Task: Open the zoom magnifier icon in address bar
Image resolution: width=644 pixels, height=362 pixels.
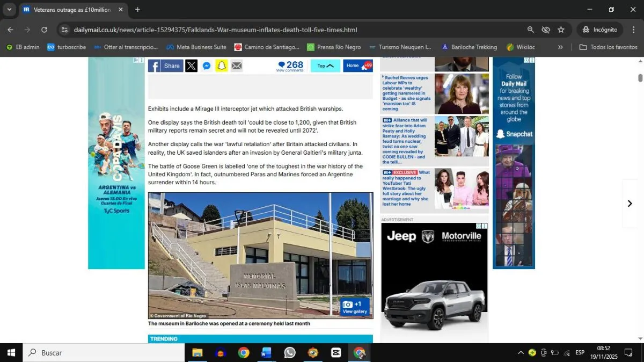Action: click(531, 30)
